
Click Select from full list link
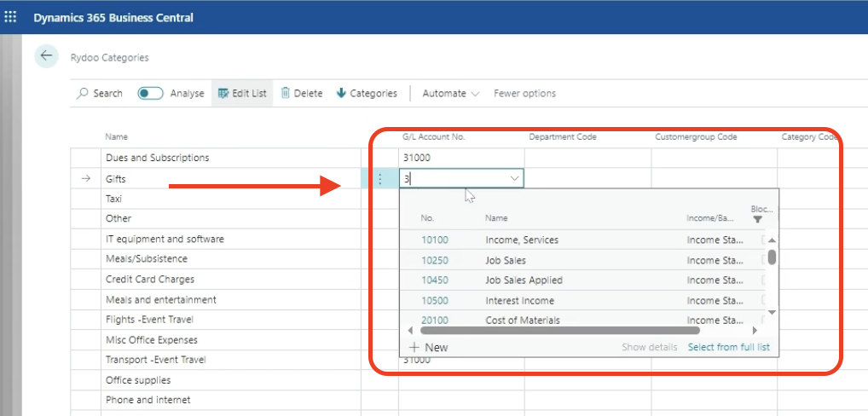tap(728, 348)
